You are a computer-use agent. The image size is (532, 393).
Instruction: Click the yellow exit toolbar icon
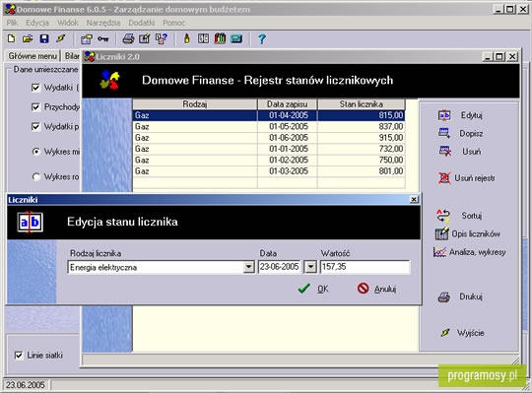pos(61,38)
